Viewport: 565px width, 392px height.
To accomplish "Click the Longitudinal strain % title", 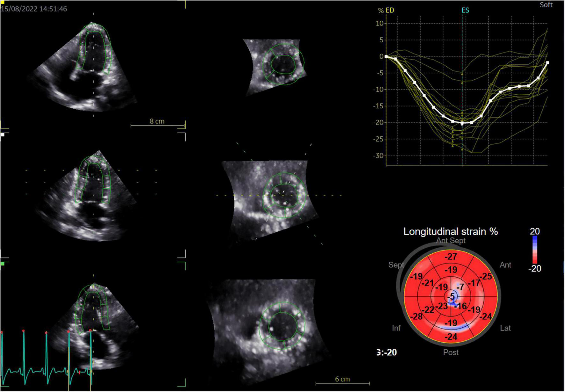I will (451, 231).
